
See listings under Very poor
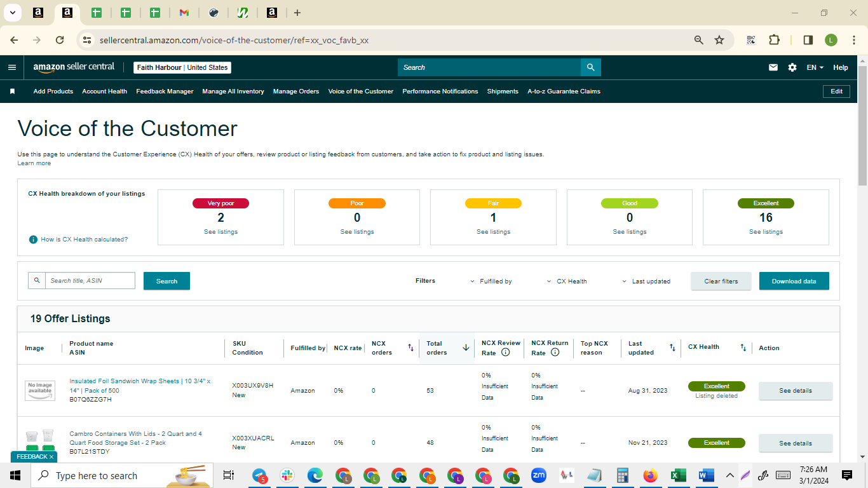pos(220,232)
